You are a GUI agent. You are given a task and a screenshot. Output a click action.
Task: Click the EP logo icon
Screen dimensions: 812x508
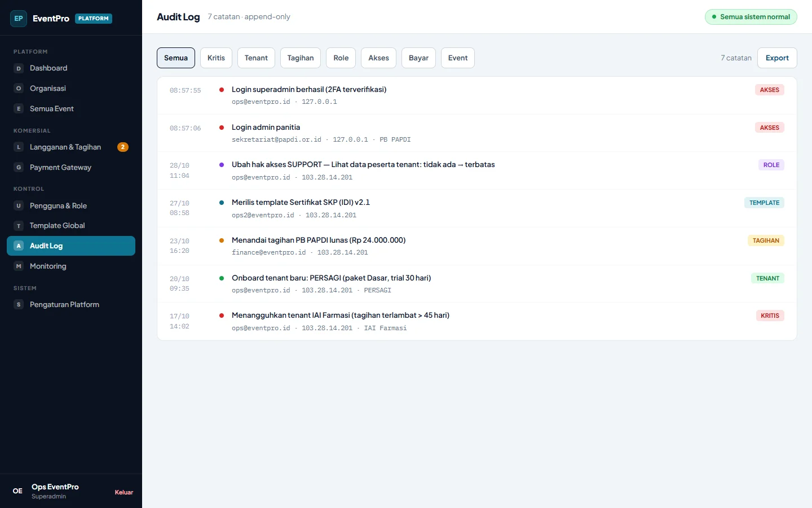pos(19,19)
